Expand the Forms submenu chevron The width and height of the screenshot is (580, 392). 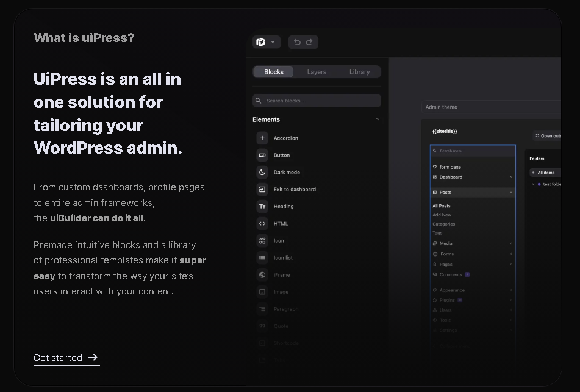pyautogui.click(x=511, y=254)
